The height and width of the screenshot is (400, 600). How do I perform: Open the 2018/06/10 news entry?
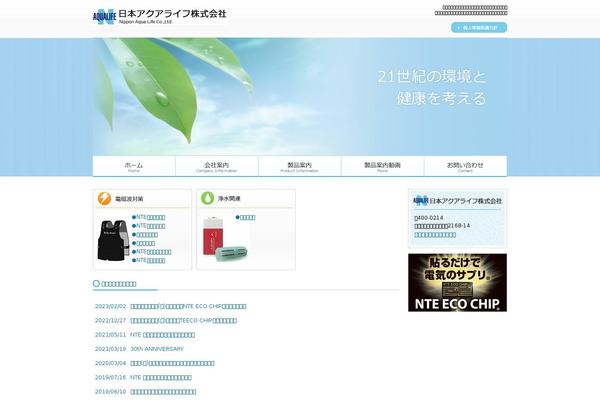[163, 392]
